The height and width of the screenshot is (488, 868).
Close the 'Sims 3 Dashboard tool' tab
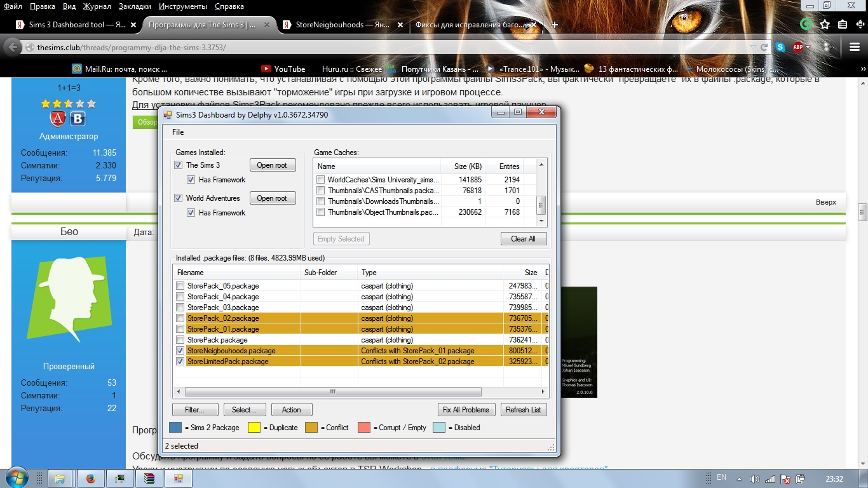point(133,25)
